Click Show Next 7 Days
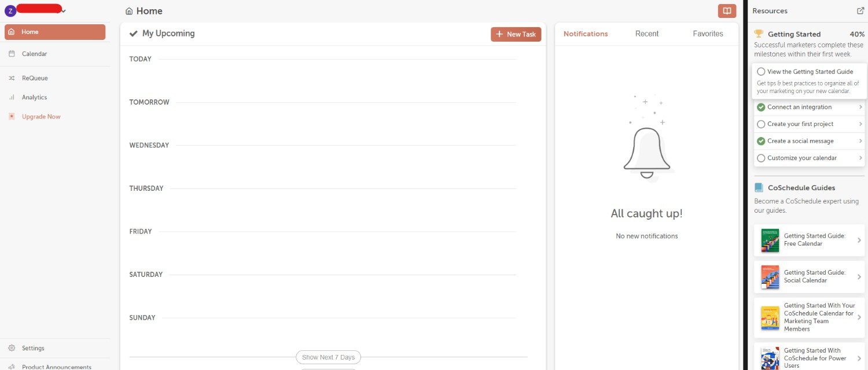 click(x=328, y=357)
